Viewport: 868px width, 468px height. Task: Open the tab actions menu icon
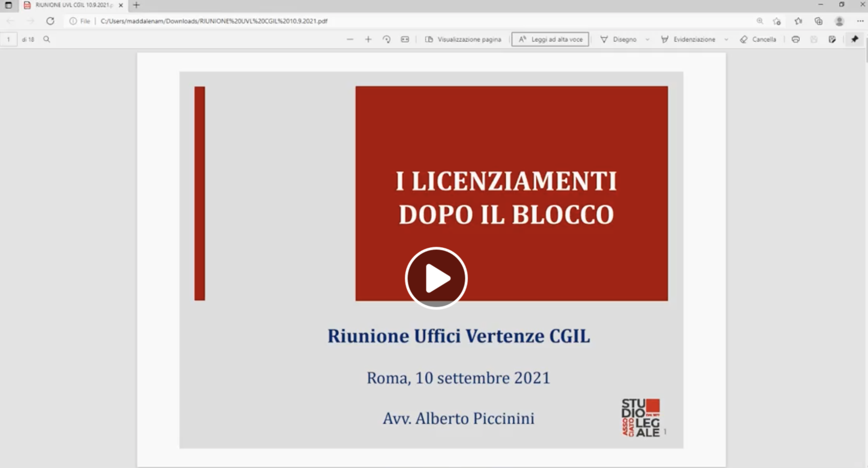(8, 5)
